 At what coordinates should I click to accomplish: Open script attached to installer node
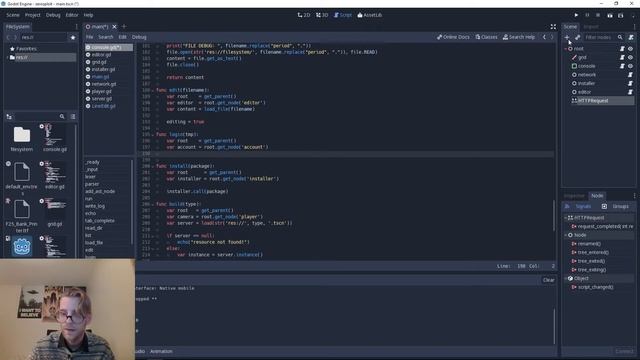630,83
